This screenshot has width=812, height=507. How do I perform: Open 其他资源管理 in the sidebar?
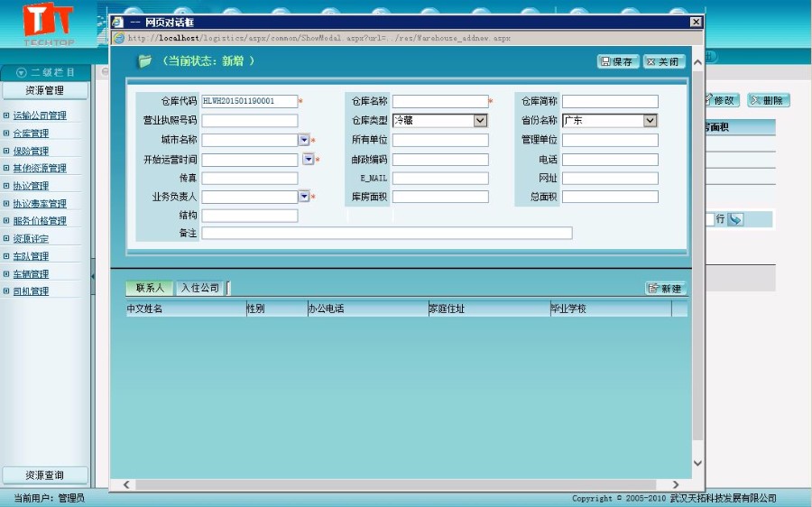click(40, 168)
